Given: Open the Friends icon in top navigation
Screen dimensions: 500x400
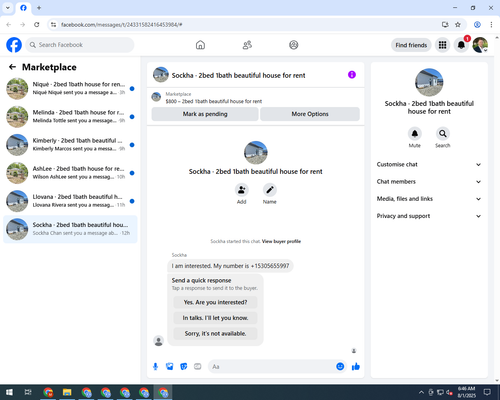Looking at the screenshot, I should coord(247,45).
